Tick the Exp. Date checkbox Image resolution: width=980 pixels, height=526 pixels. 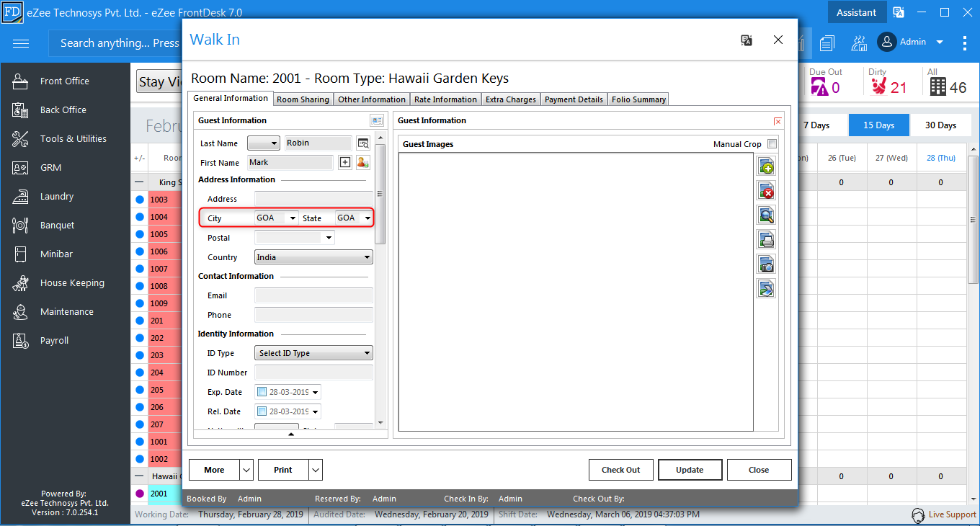[262, 393]
